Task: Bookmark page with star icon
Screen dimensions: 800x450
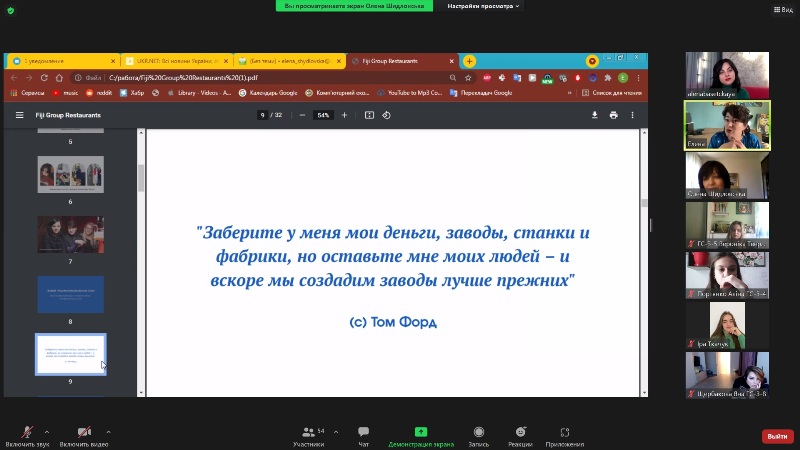Action: point(468,78)
